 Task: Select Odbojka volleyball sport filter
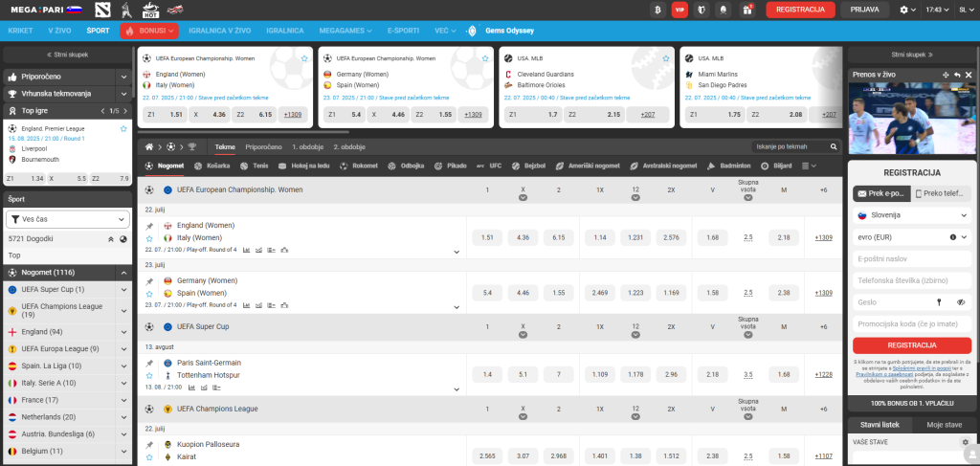coord(406,166)
